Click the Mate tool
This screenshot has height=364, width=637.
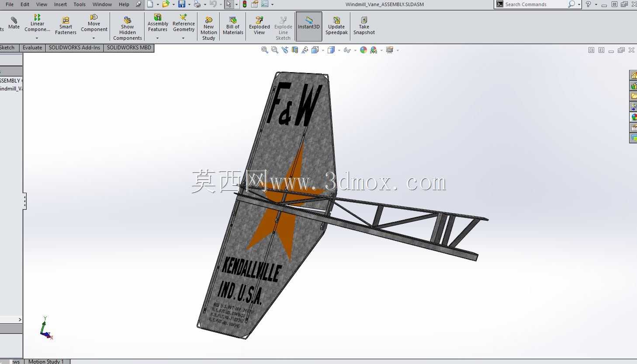point(14,23)
